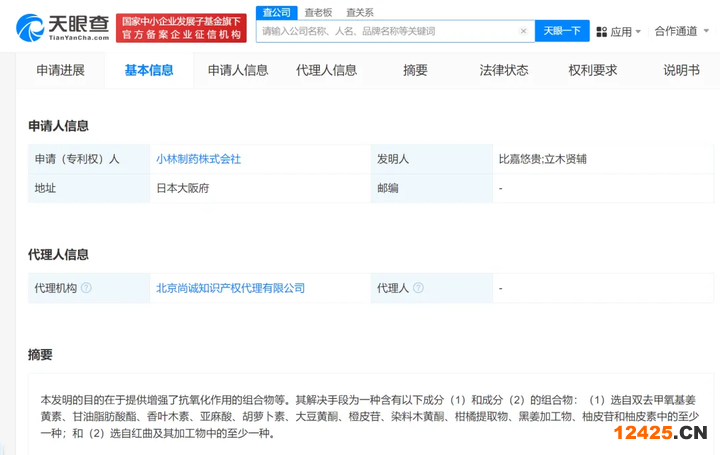Go to the 申请人信息 tab
This screenshot has width=720, height=455.
click(238, 70)
